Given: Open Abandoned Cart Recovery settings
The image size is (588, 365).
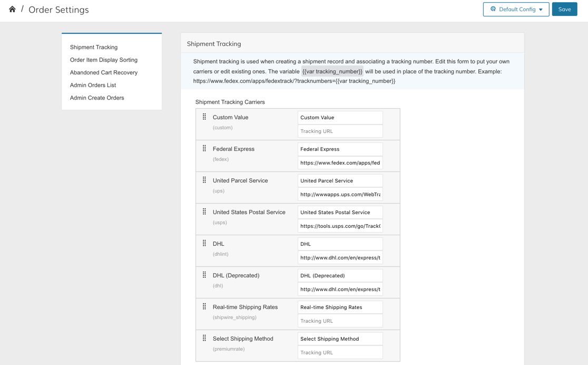Looking at the screenshot, I should (103, 72).
